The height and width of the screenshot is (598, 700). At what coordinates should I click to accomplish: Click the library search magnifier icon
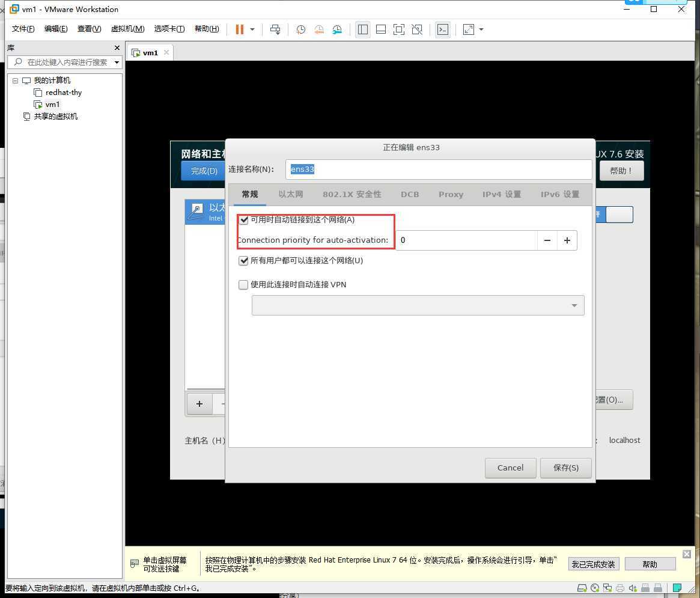18,62
